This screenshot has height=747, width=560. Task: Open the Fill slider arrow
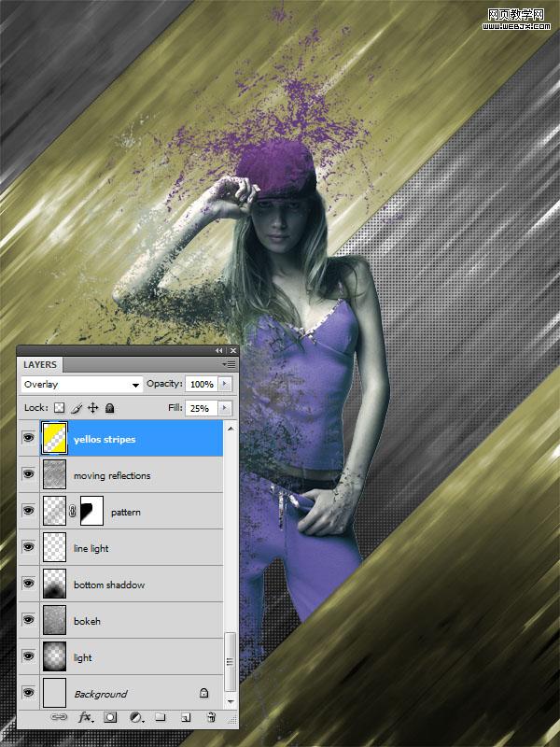[x=225, y=408]
